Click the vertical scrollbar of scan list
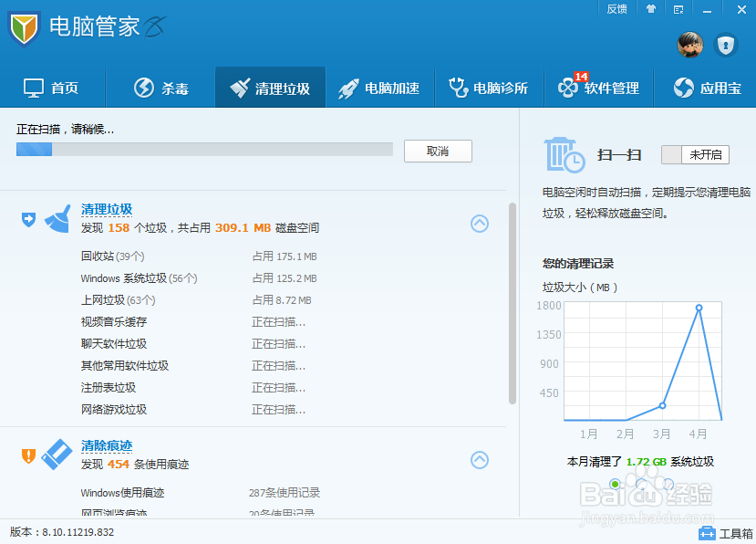Viewport: 756px width, 544px height. pyautogui.click(x=512, y=303)
